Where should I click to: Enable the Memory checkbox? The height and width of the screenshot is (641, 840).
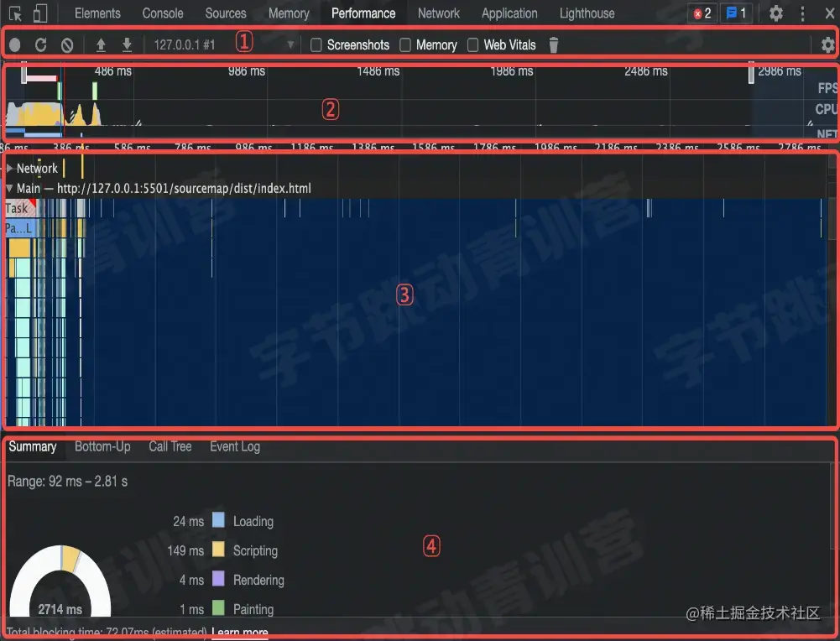(405, 45)
